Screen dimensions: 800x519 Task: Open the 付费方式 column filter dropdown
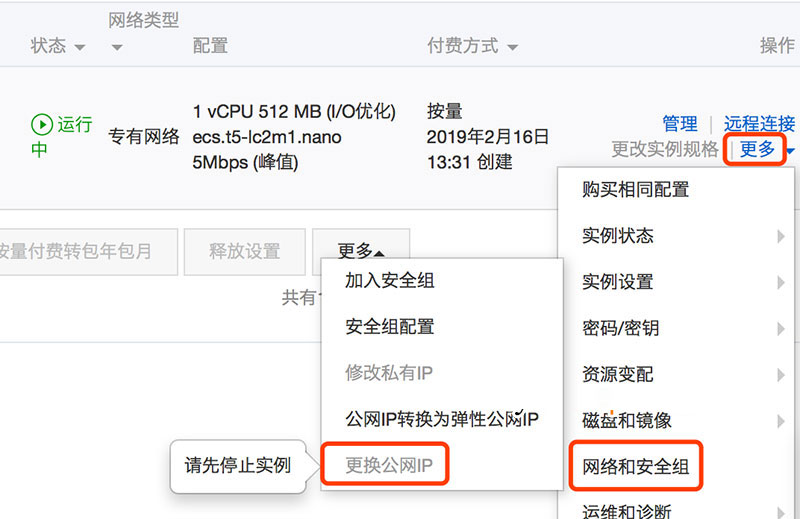point(513,47)
